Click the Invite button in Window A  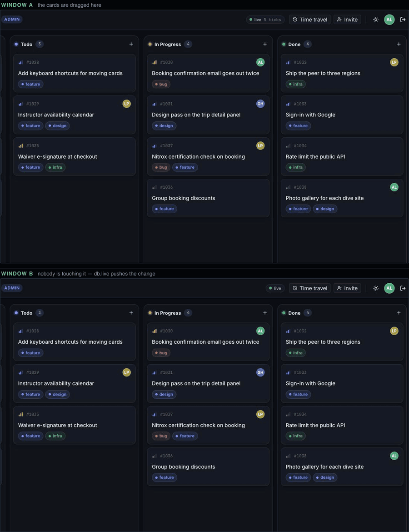click(347, 20)
